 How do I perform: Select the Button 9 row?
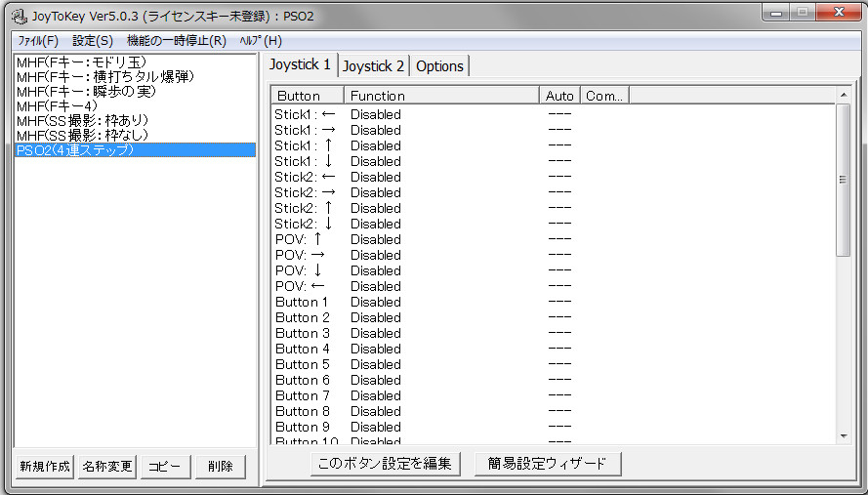pyautogui.click(x=554, y=427)
